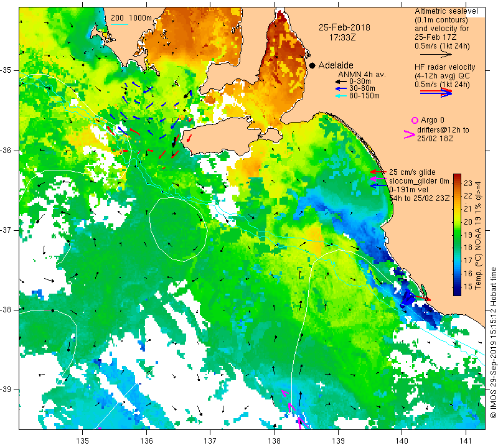Click the '25 cm/s glide' label
The image size is (498, 448).
[412, 172]
